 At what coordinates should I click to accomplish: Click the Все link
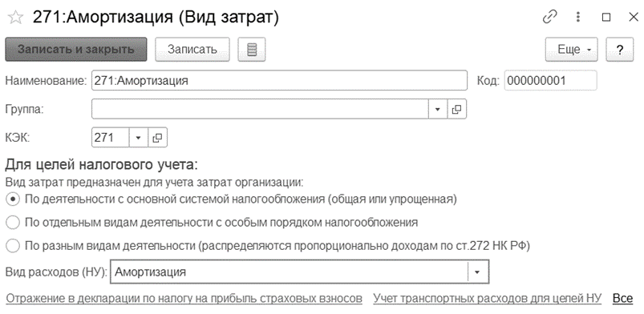[622, 299]
